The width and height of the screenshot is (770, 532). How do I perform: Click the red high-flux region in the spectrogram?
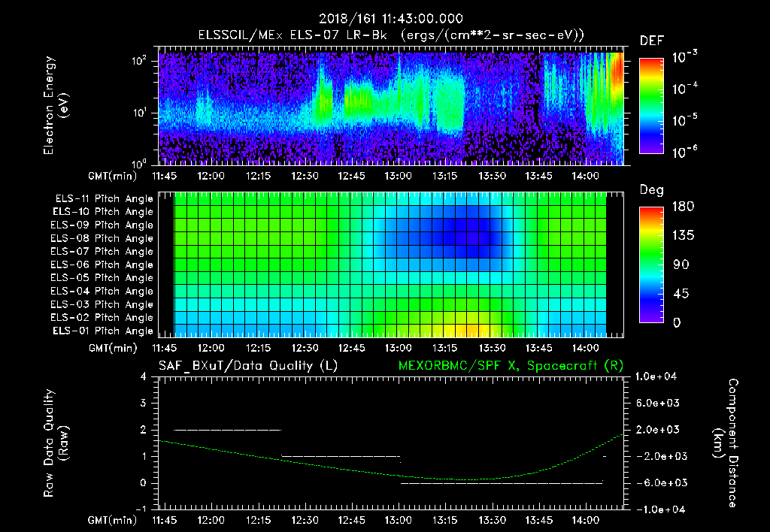(x=617, y=70)
